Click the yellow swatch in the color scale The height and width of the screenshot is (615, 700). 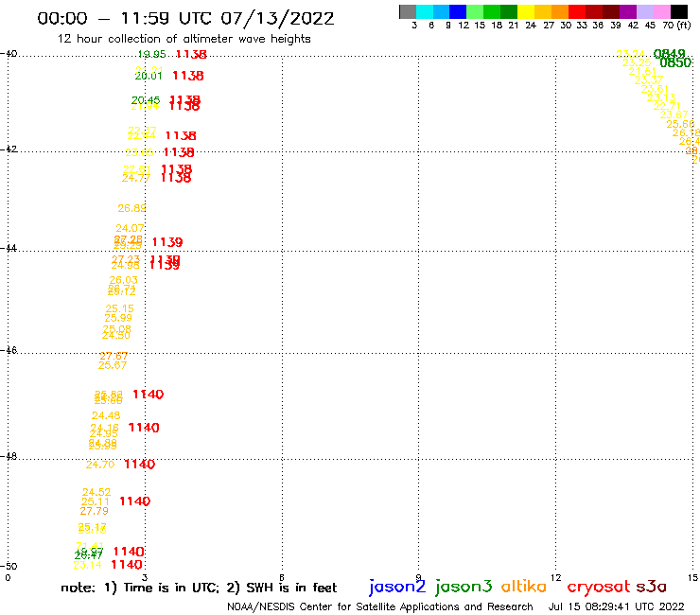click(525, 11)
